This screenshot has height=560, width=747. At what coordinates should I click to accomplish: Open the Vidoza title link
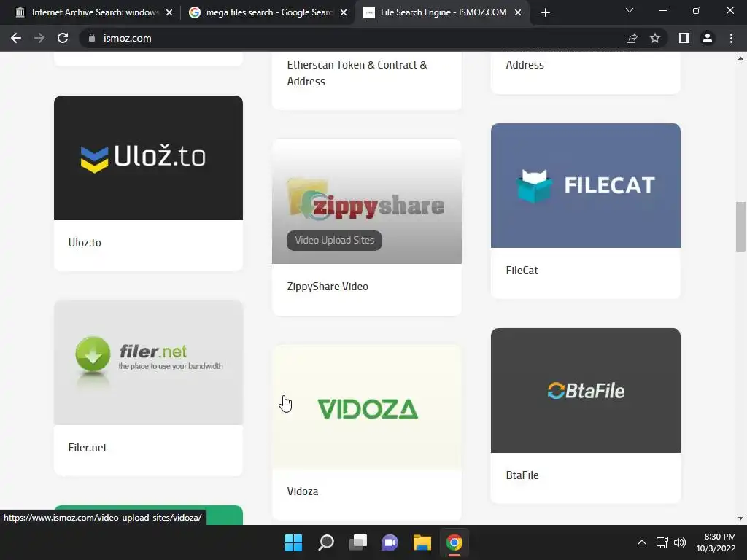(x=303, y=491)
